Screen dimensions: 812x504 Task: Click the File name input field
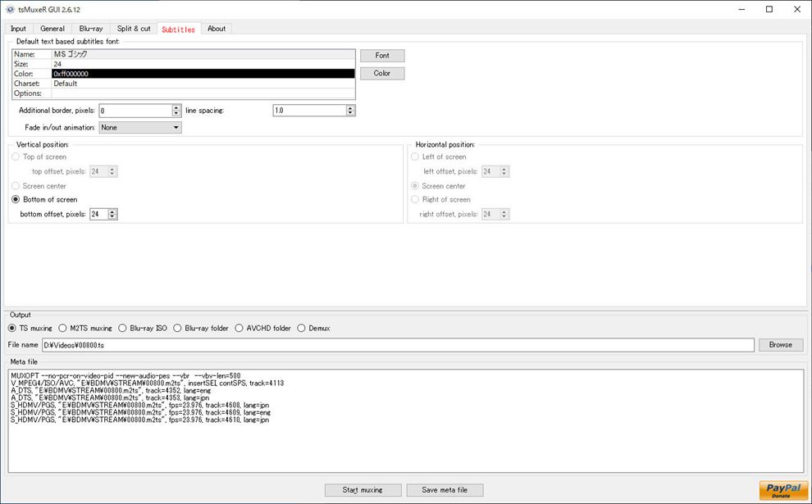point(397,345)
